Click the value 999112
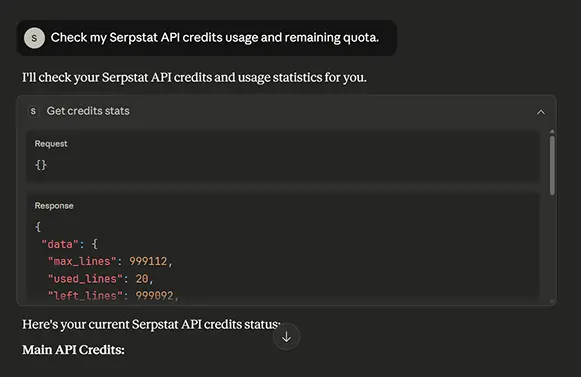The image size is (581, 377). 148,261
